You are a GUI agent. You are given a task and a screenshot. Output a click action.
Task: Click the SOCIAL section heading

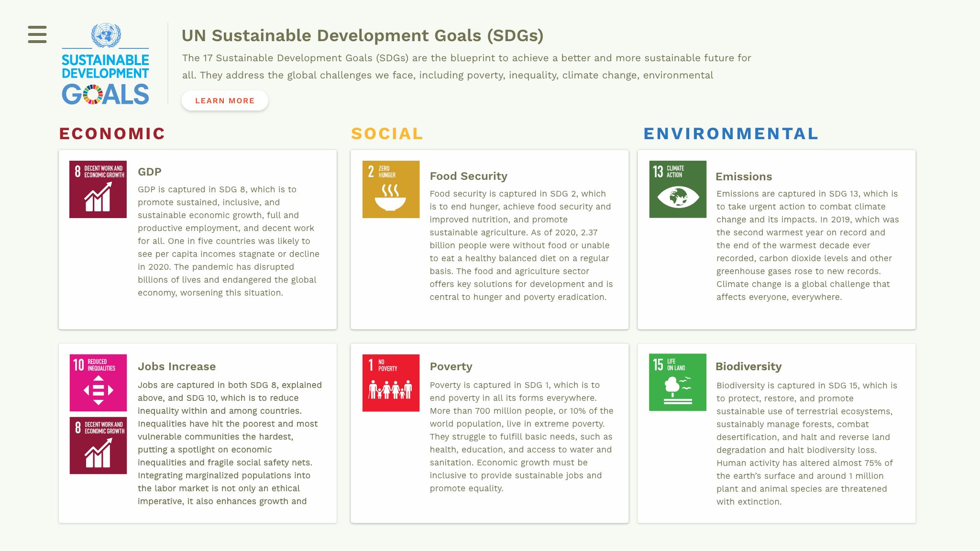tap(387, 133)
